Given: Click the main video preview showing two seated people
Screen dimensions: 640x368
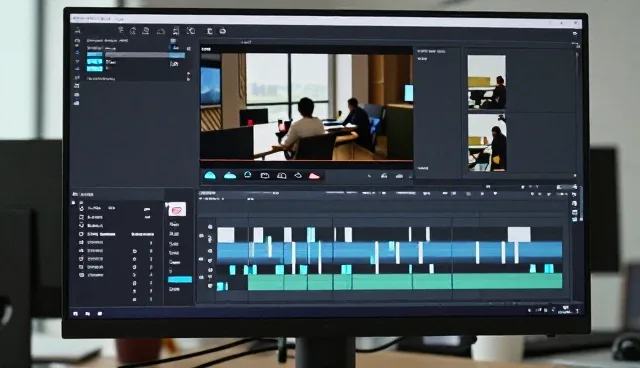Looking at the screenshot, I should click(307, 107).
